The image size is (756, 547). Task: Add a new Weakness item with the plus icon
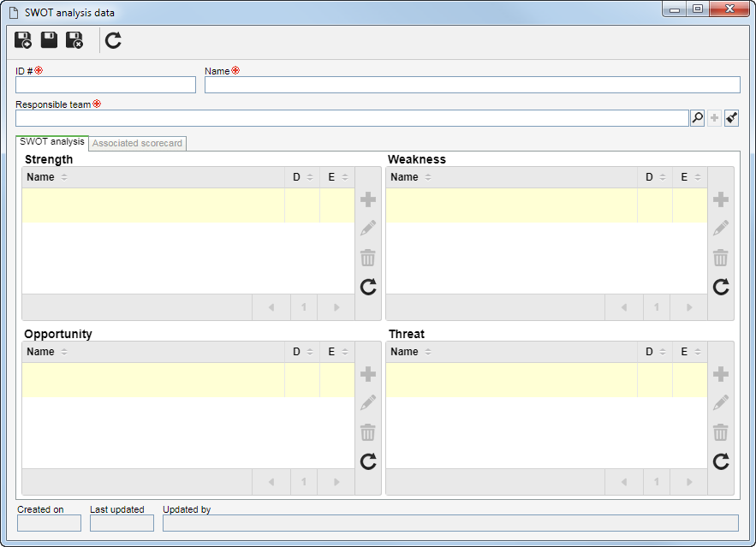pos(721,199)
